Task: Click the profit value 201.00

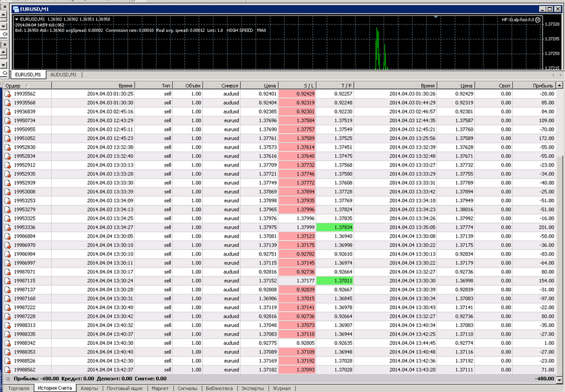Action: [546, 228]
